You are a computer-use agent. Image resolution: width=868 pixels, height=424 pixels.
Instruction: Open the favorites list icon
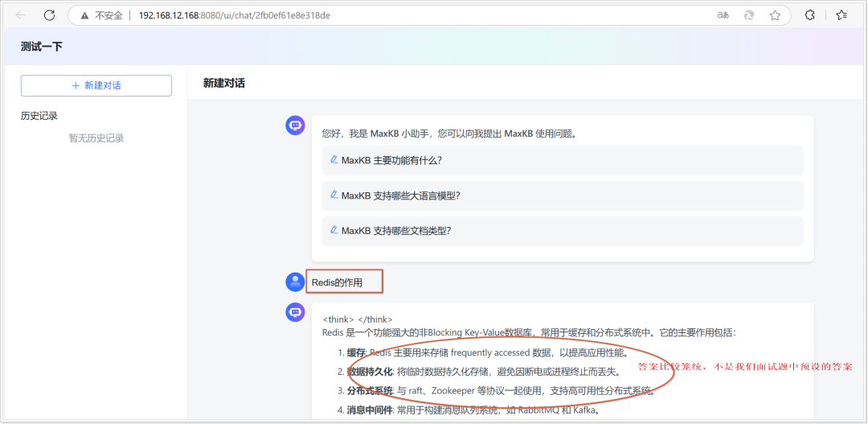[x=842, y=15]
